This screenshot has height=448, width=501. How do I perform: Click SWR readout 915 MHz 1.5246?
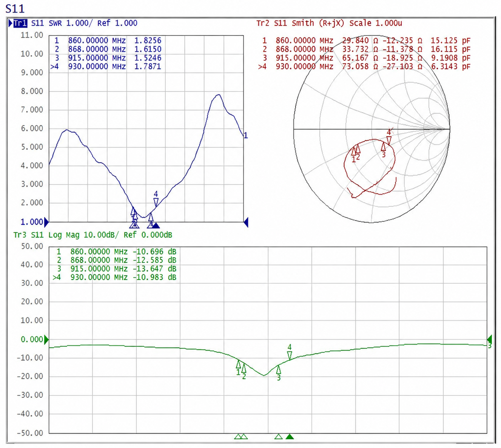[x=108, y=58]
